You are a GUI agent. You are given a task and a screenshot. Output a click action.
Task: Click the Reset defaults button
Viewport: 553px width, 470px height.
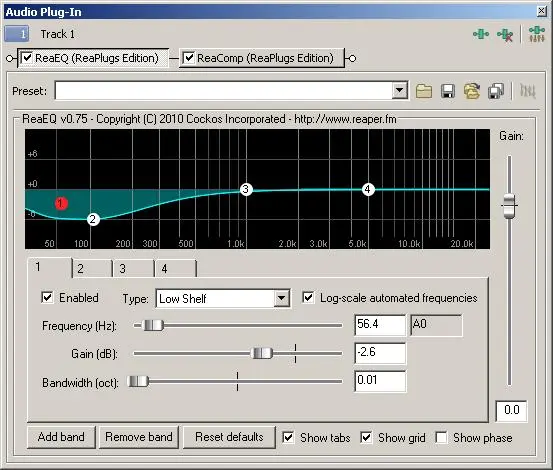tap(229, 437)
